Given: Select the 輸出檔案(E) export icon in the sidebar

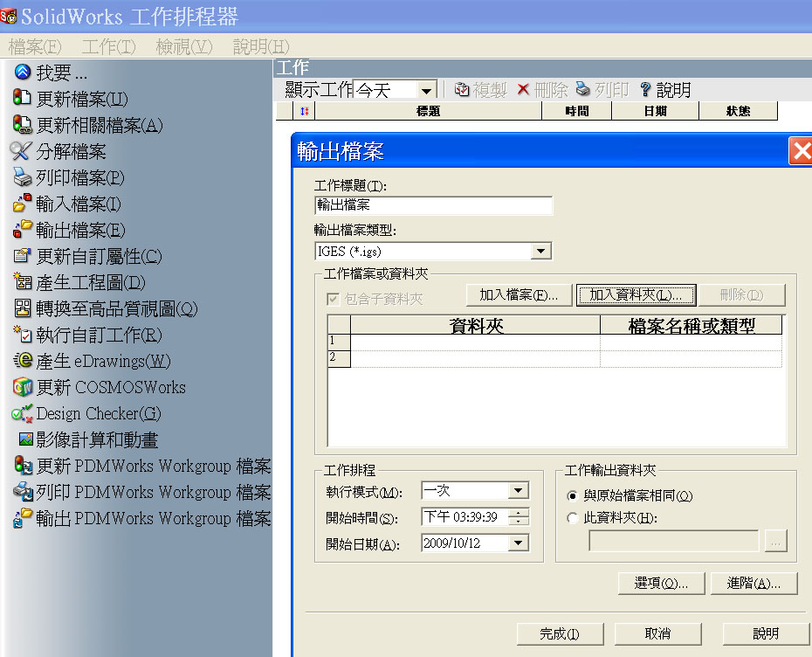Looking at the screenshot, I should pyautogui.click(x=23, y=230).
